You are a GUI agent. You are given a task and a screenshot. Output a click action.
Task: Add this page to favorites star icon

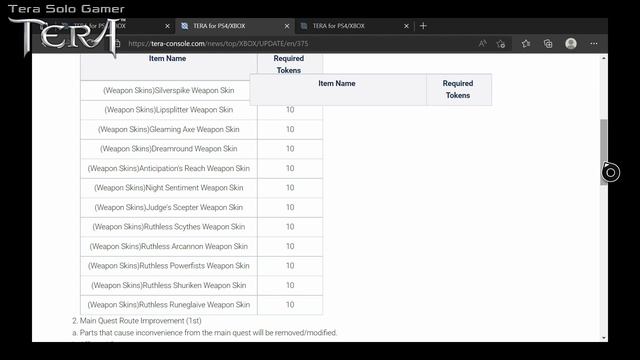coord(501,44)
